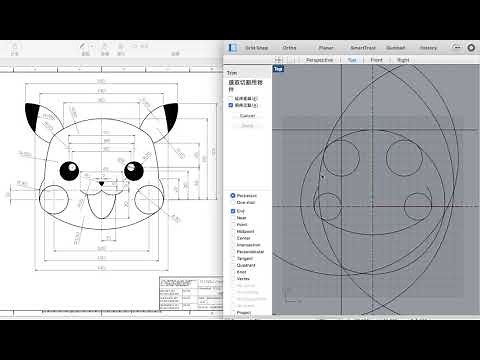480x360 pixels.
Task: Click the Pikachu drawing in Preview window
Action: pyautogui.click(x=102, y=167)
